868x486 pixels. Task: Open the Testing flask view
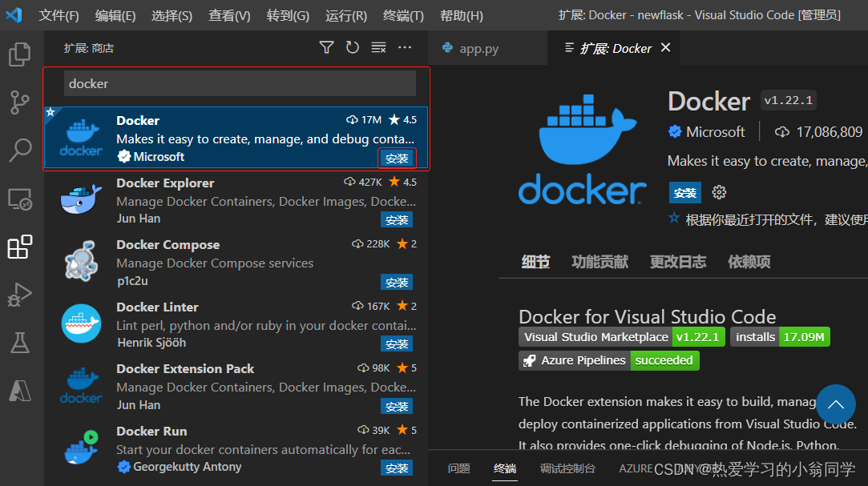click(x=20, y=343)
